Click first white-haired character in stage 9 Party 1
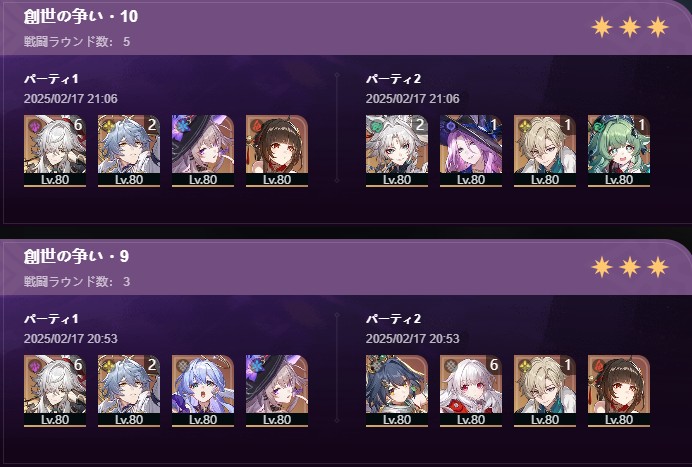This screenshot has width=692, height=467. (55, 391)
